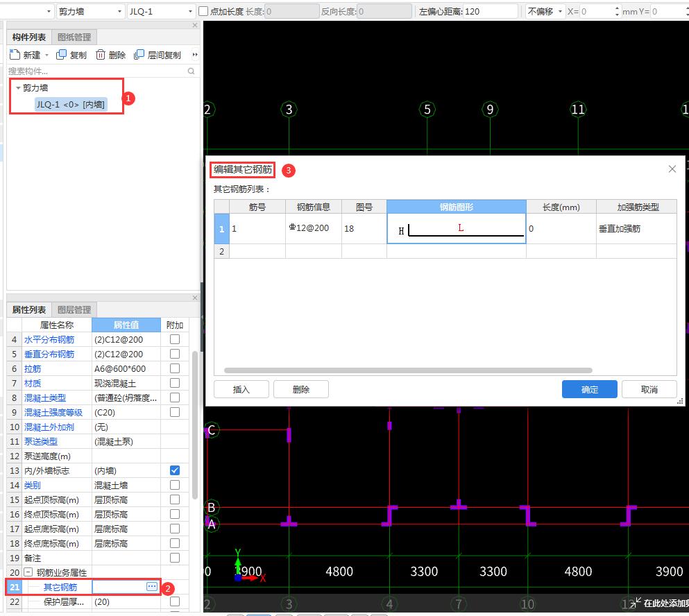Click the 钢筋图形 column header
Image resolution: width=689 pixels, height=616 pixels.
[x=457, y=207]
